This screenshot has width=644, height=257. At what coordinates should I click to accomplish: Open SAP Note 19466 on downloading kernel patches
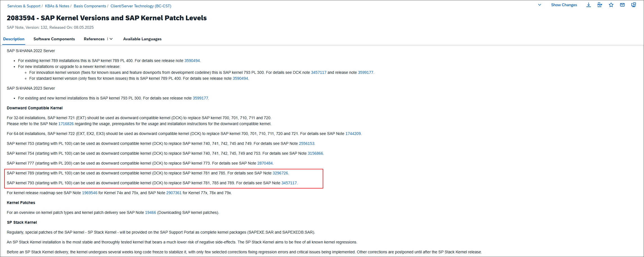151,212
